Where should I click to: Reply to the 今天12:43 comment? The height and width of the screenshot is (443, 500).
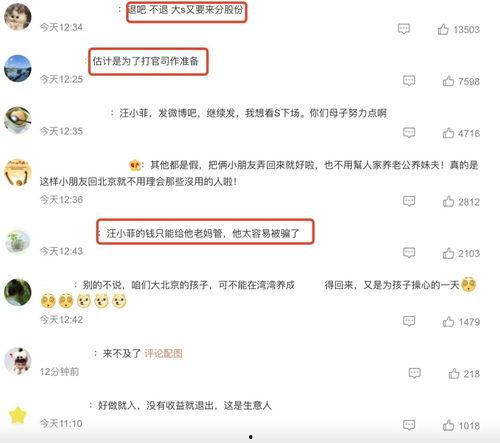409,253
